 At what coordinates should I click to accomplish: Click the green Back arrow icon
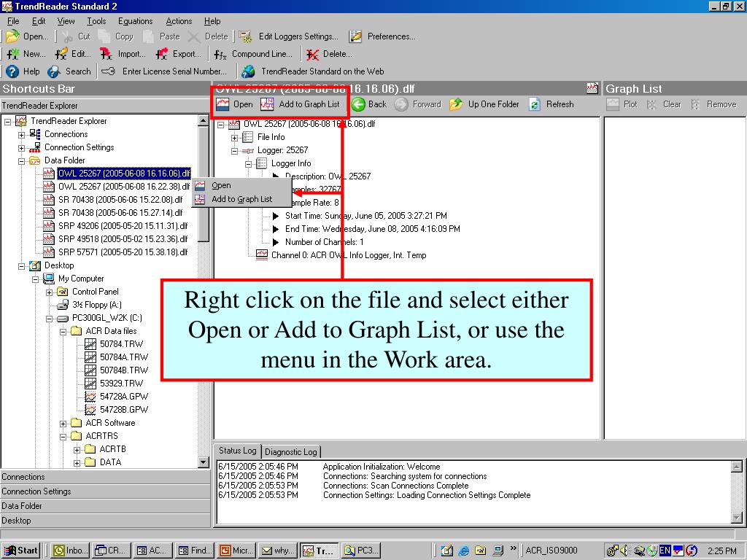point(358,104)
